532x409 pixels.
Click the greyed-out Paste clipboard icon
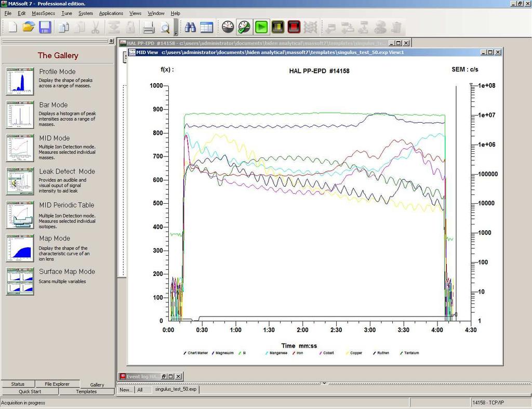(x=79, y=27)
